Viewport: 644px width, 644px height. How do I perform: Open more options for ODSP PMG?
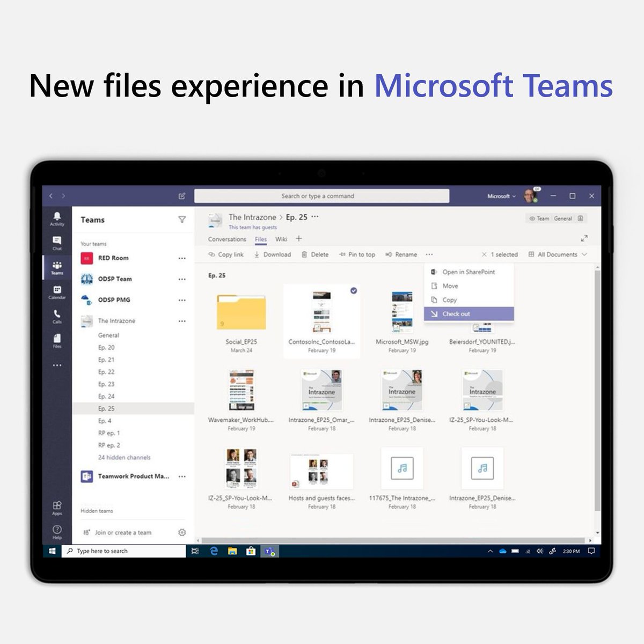[182, 300]
